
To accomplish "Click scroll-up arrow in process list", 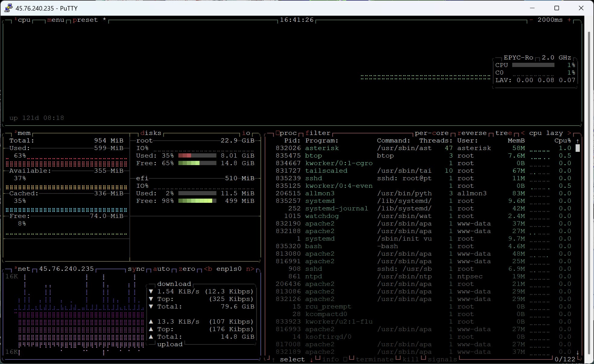I will tap(577, 141).
